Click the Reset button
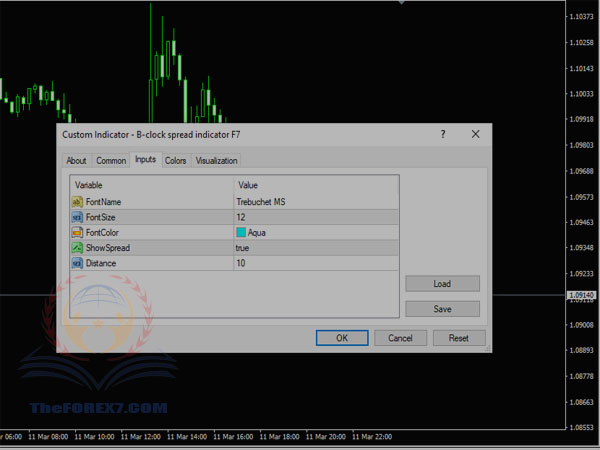Image resolution: width=600 pixels, height=450 pixels. click(x=459, y=338)
